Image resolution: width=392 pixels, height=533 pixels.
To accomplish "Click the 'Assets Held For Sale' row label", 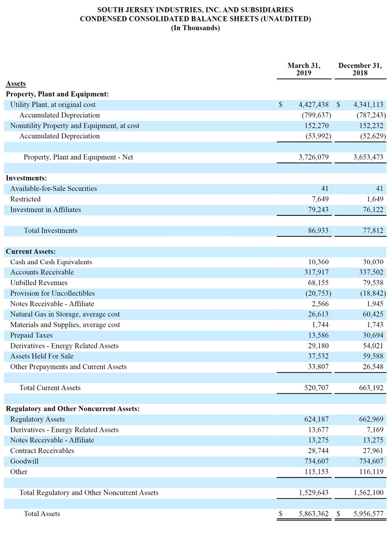I will coord(42,356).
